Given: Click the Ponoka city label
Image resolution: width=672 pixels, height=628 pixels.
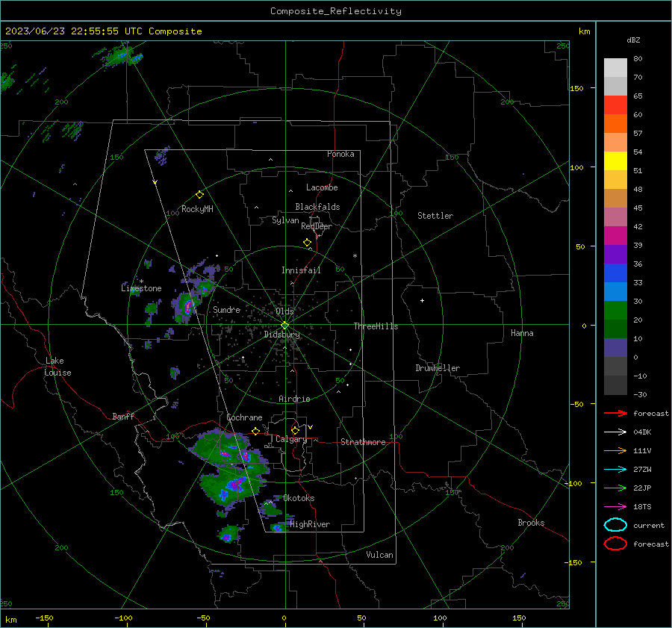Looking at the screenshot, I should (x=340, y=154).
